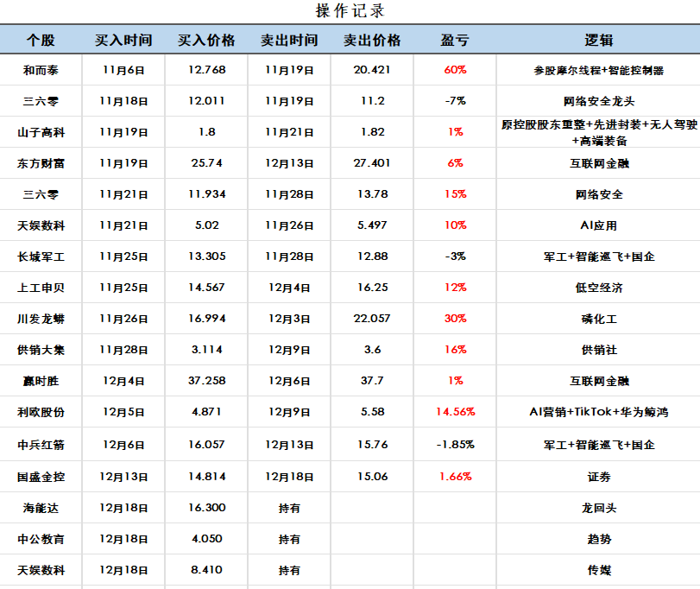The width and height of the screenshot is (700, 589).
Task: Select the 盈亏 column header
Action: point(452,39)
